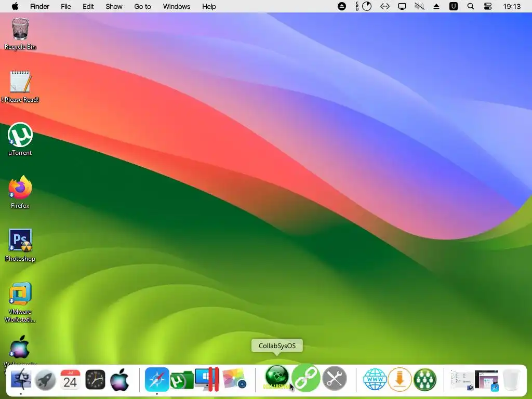
Task: Click the display monitor menu bar icon
Action: pos(402,6)
